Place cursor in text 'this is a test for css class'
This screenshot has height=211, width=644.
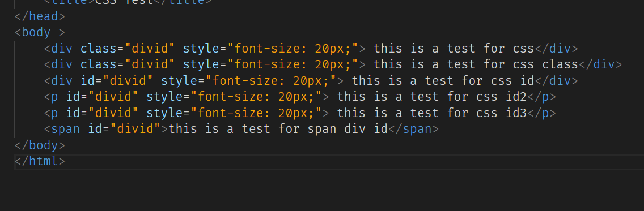click(x=476, y=64)
